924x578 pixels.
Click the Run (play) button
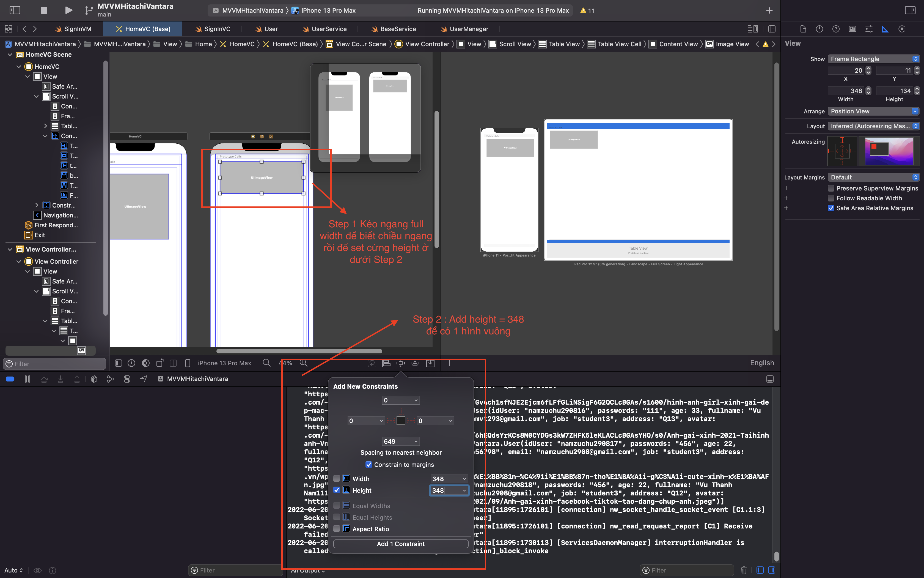coord(68,10)
